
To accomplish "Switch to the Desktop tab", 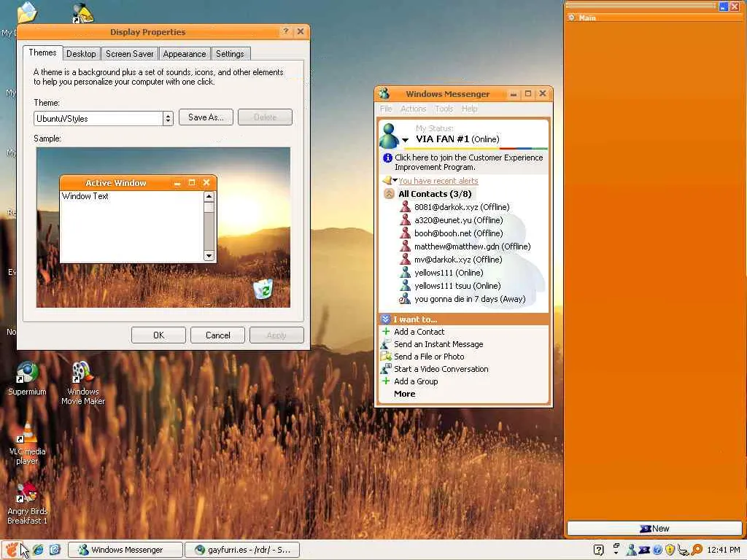I will [81, 54].
